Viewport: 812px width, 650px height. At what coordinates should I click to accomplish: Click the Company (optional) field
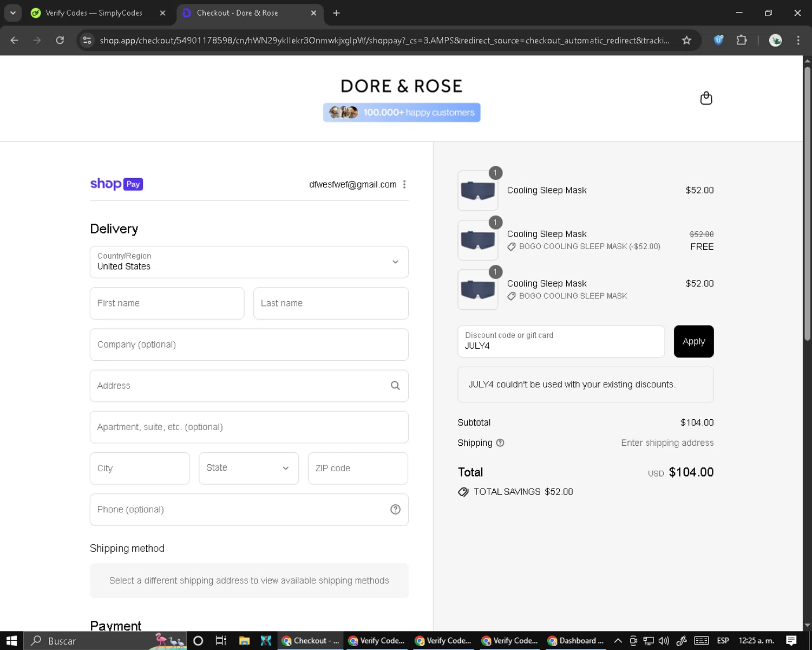(249, 344)
